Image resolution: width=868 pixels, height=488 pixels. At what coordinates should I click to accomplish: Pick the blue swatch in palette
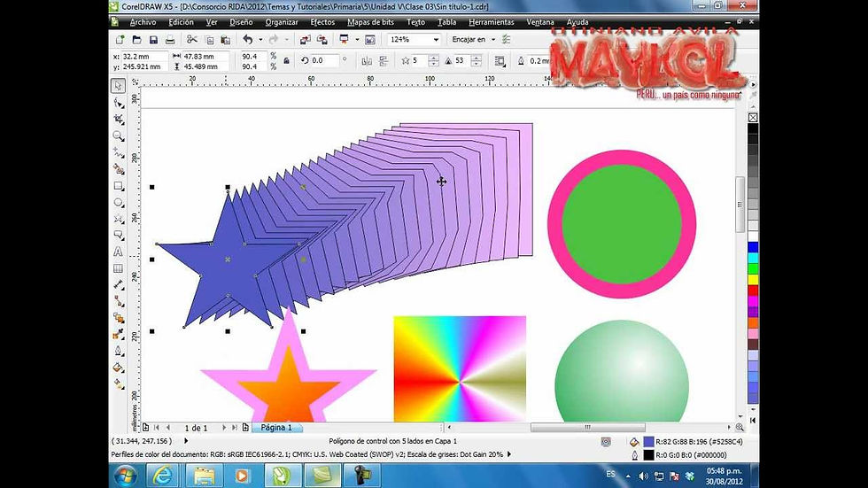point(753,247)
